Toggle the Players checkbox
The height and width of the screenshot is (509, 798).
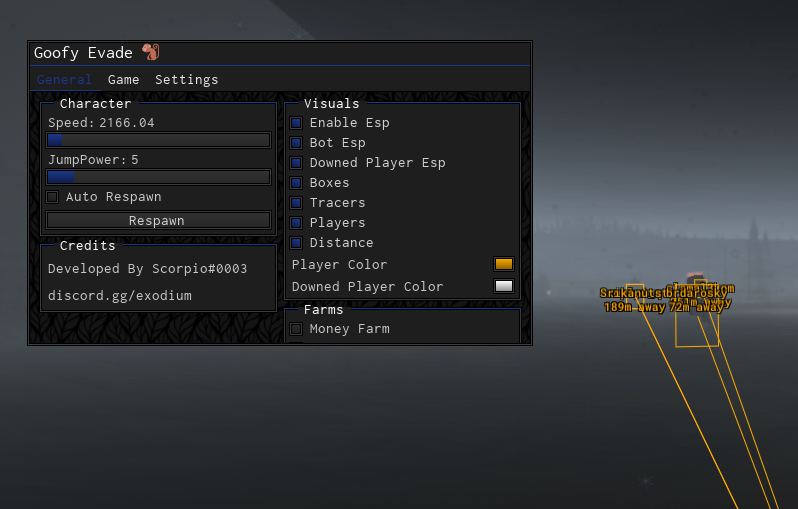pos(296,223)
